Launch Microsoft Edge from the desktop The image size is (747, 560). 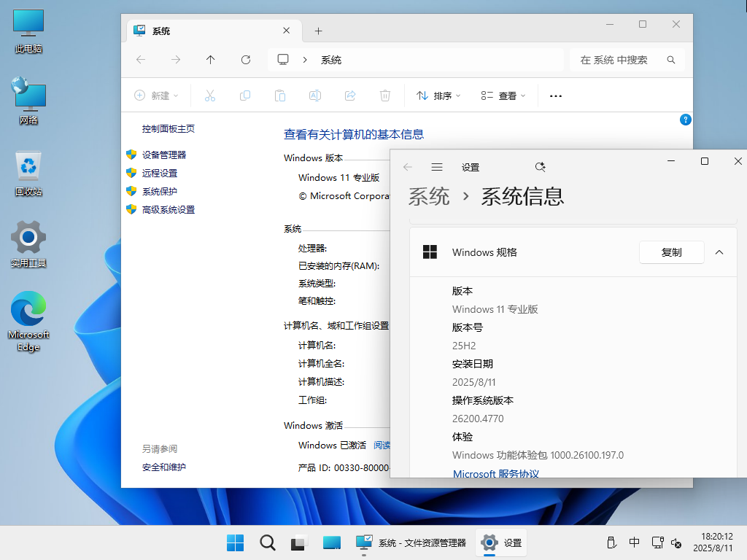coord(28,322)
